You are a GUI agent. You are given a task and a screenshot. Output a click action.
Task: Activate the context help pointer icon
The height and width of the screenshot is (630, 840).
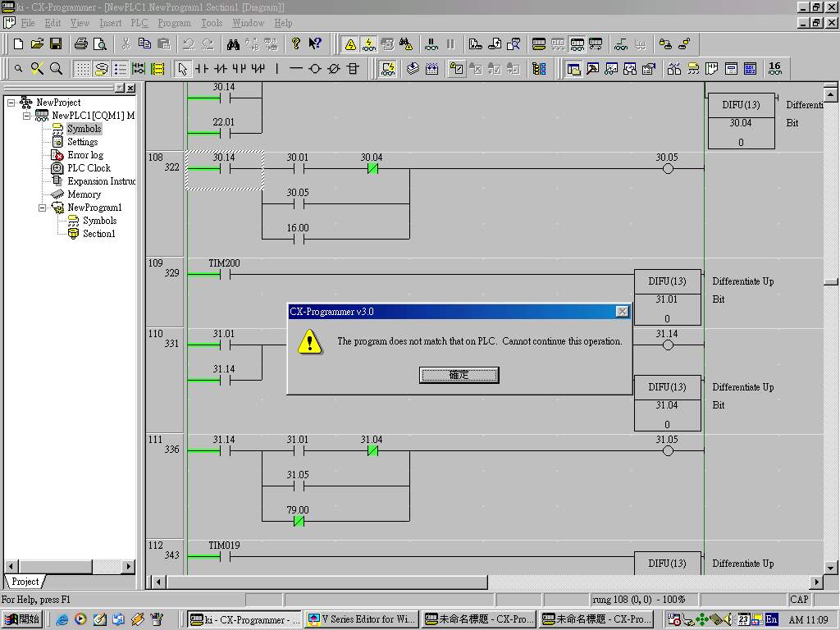coord(315,44)
